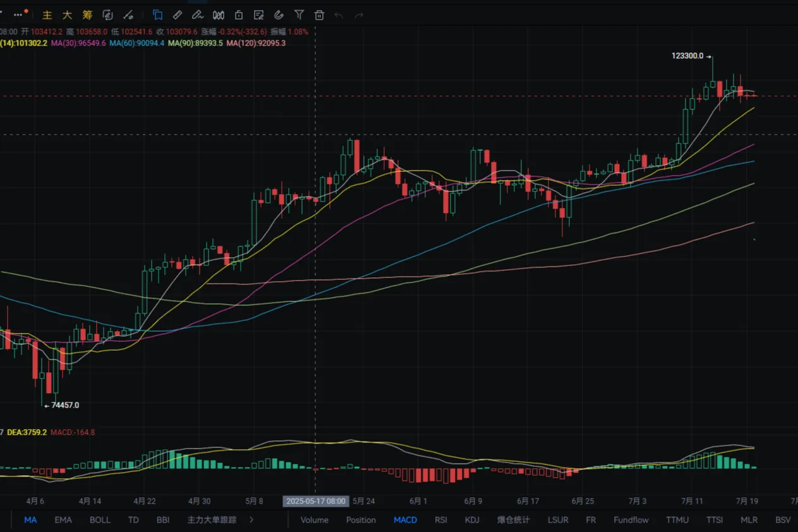798x532 pixels.
Task: Switch sub-chart to Volume
Action: [x=315, y=520]
